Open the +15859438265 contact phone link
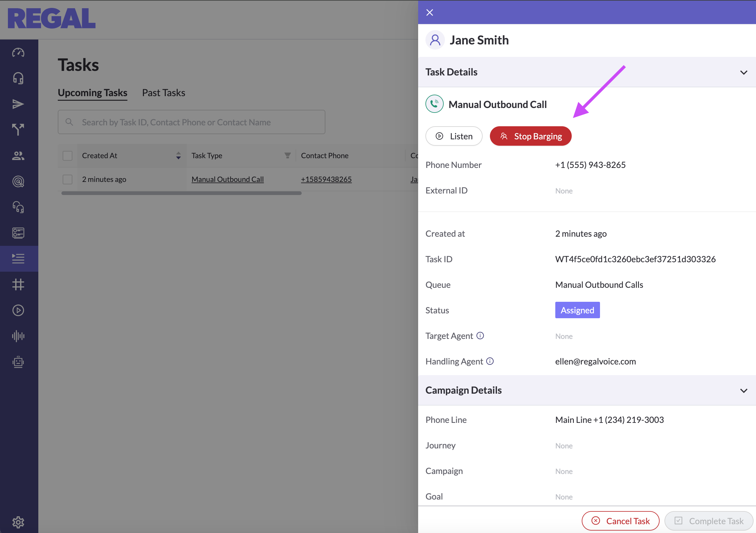 coord(326,179)
